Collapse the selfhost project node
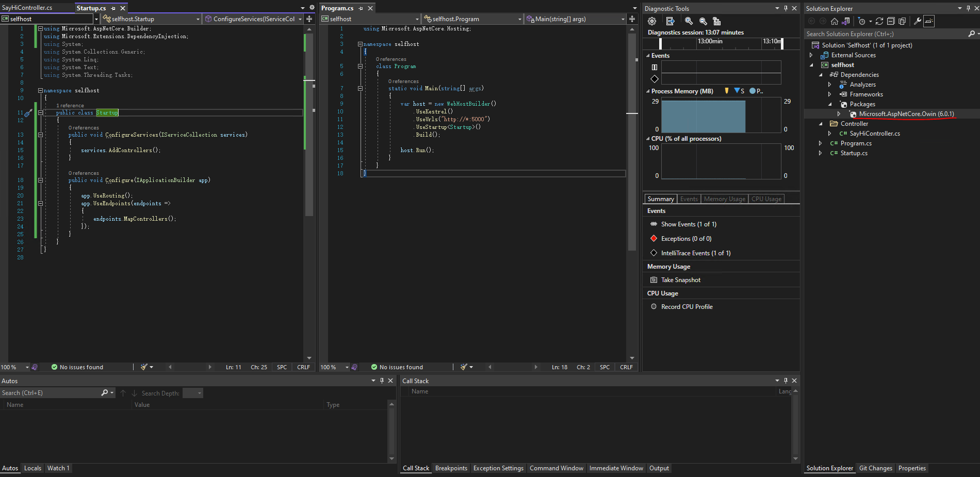The width and height of the screenshot is (980, 477). coord(811,65)
